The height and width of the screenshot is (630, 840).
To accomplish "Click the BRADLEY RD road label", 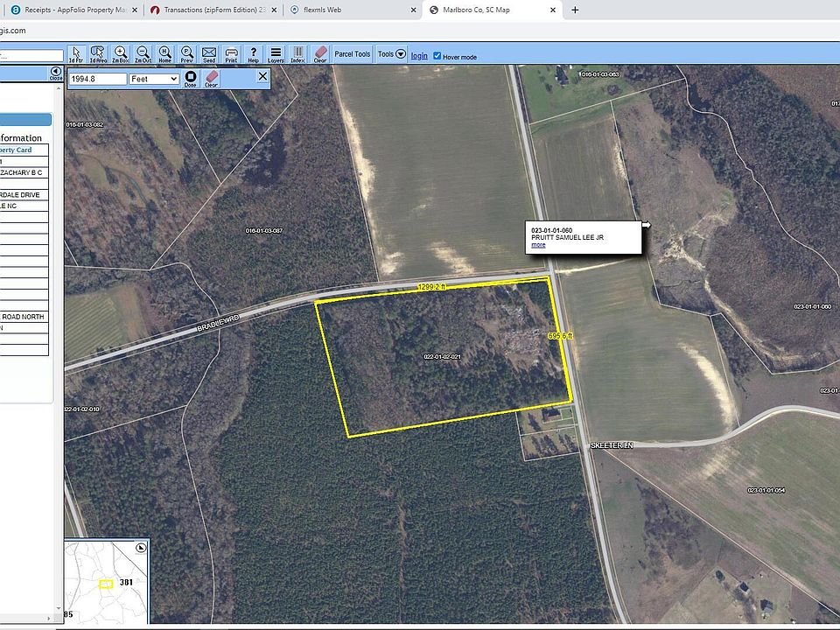I will [218, 323].
